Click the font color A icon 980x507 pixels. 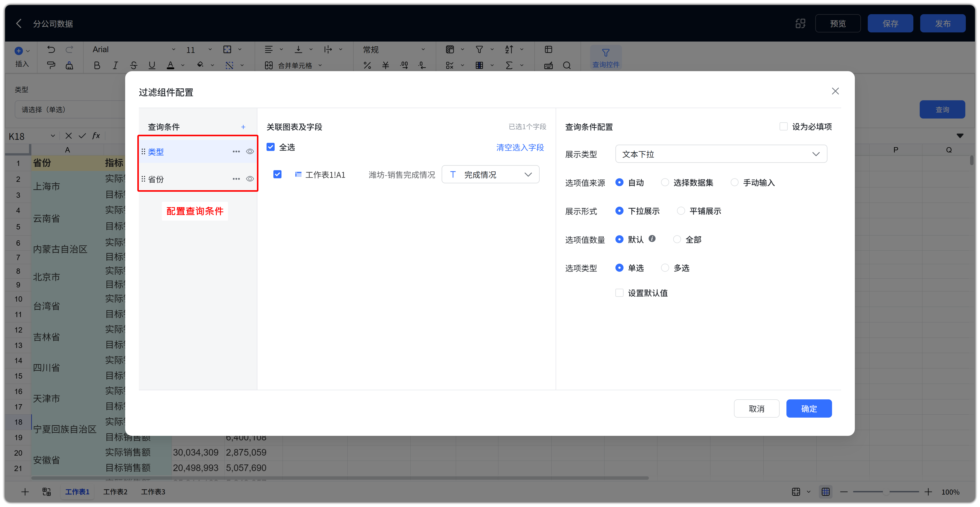point(171,65)
